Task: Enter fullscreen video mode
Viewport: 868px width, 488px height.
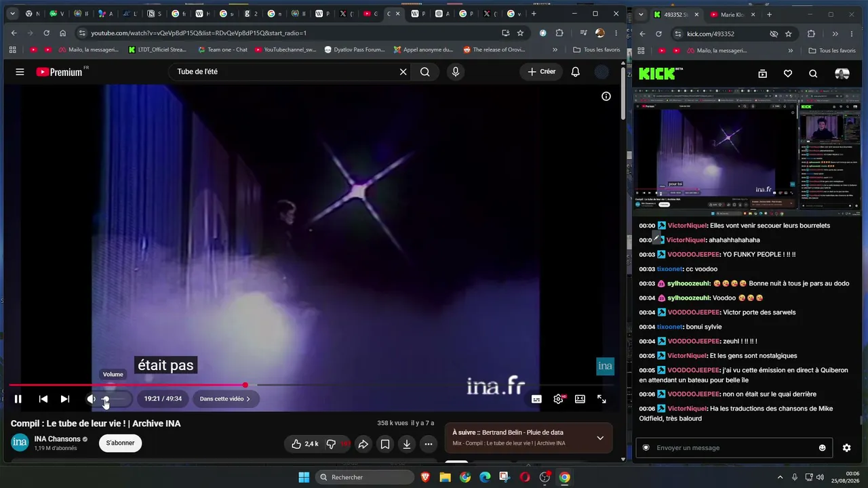Action: point(601,399)
